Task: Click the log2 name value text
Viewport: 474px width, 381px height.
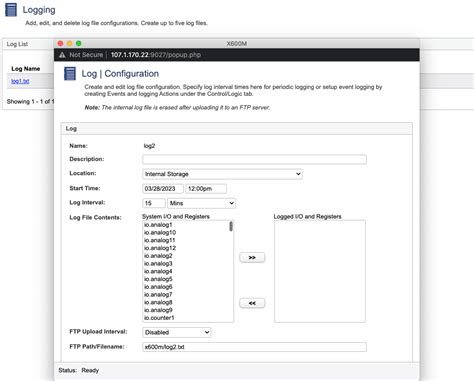Action: coord(149,146)
